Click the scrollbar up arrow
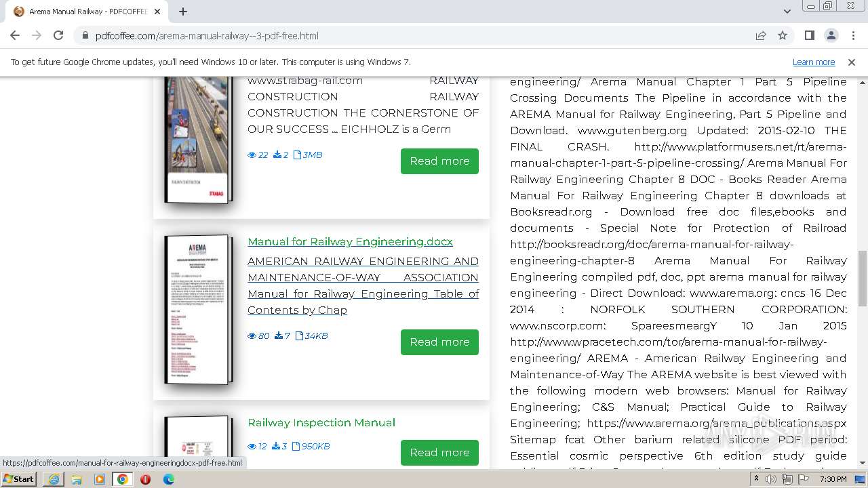This screenshot has height=488, width=868. [x=862, y=81]
